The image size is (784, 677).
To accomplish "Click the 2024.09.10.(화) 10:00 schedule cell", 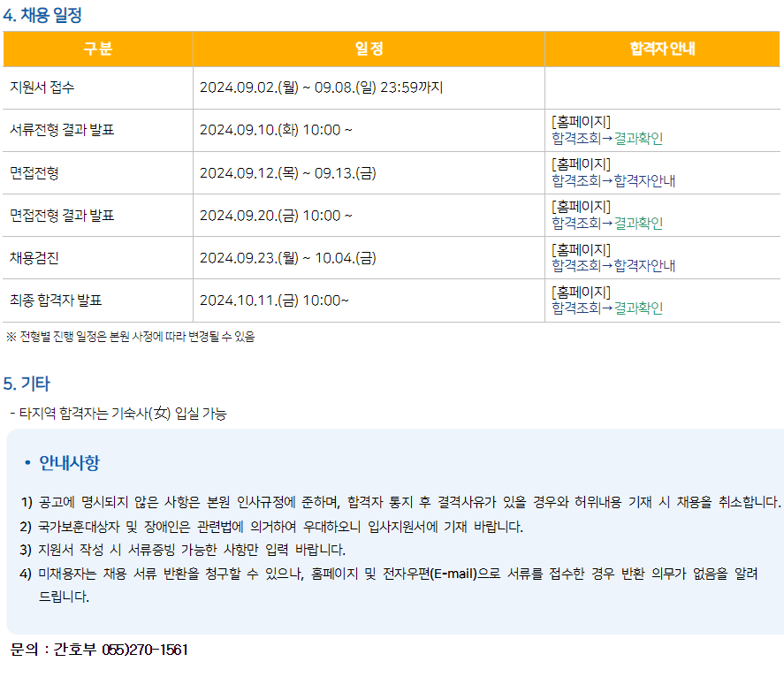I will tap(276, 131).
